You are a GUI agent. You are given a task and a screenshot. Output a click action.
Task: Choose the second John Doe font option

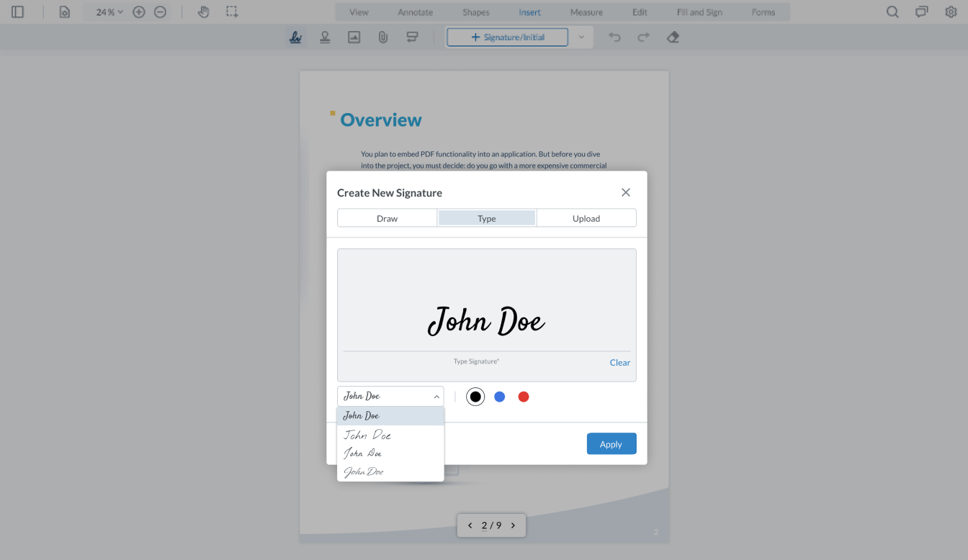coord(390,435)
